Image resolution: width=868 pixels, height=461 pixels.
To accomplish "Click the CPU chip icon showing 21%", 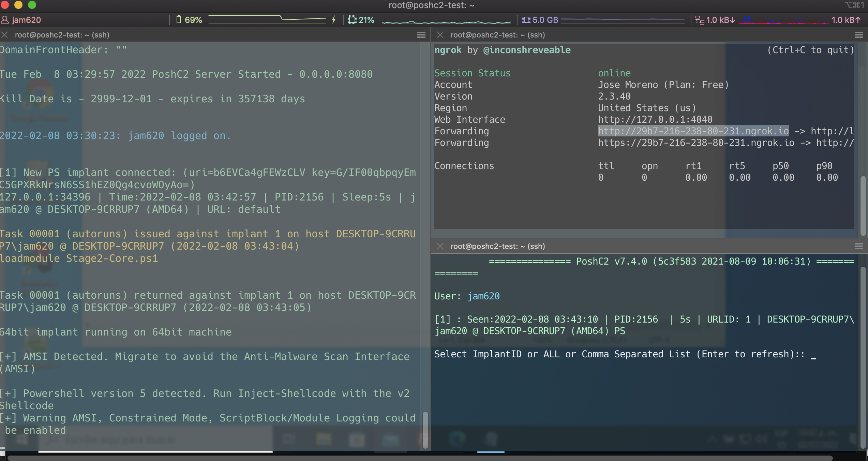I will click(x=352, y=20).
